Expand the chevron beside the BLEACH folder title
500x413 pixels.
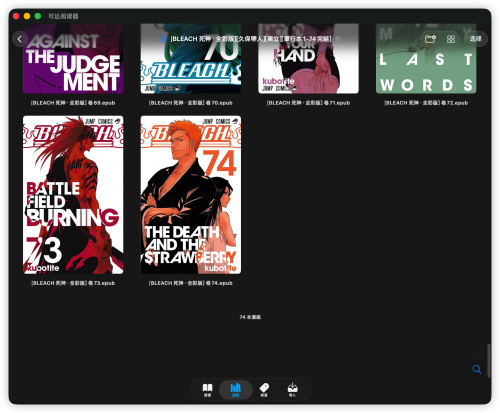point(337,39)
